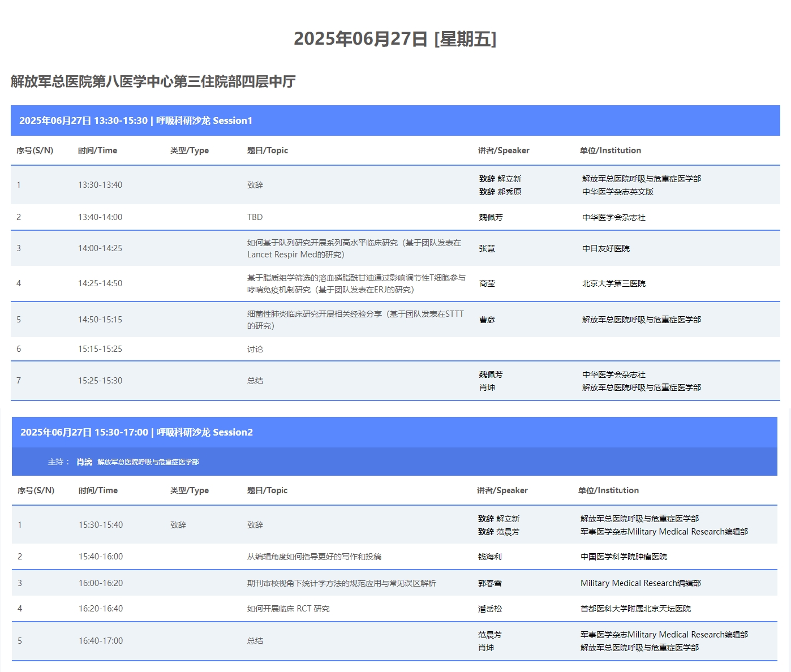
Task: Click topic 期刊审校视角下统计学方法的规范应用
Action: [x=342, y=583]
